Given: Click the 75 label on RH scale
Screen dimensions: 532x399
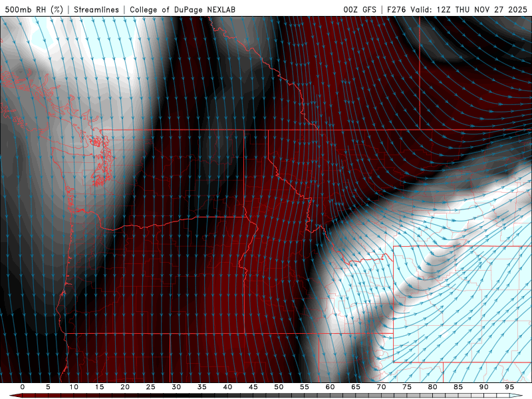Looking at the screenshot, I should (x=407, y=387).
